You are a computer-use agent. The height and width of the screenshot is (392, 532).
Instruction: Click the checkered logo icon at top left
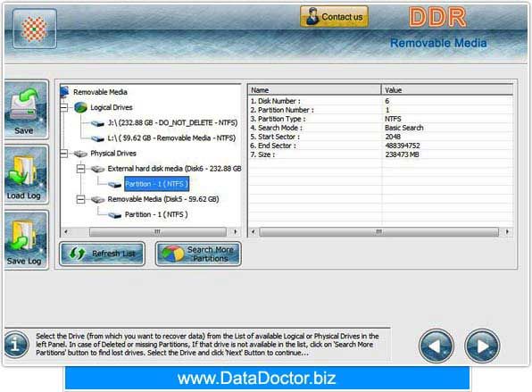click(x=35, y=29)
